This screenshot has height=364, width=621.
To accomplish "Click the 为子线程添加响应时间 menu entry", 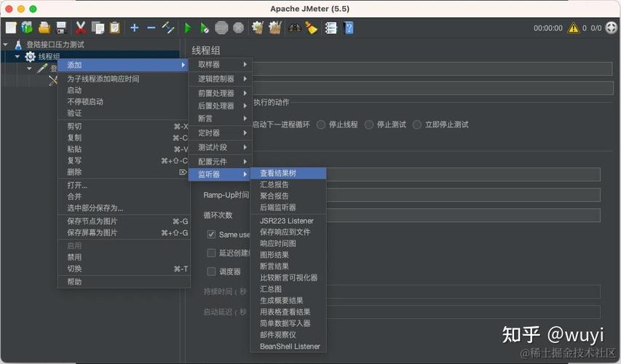I will coord(124,79).
